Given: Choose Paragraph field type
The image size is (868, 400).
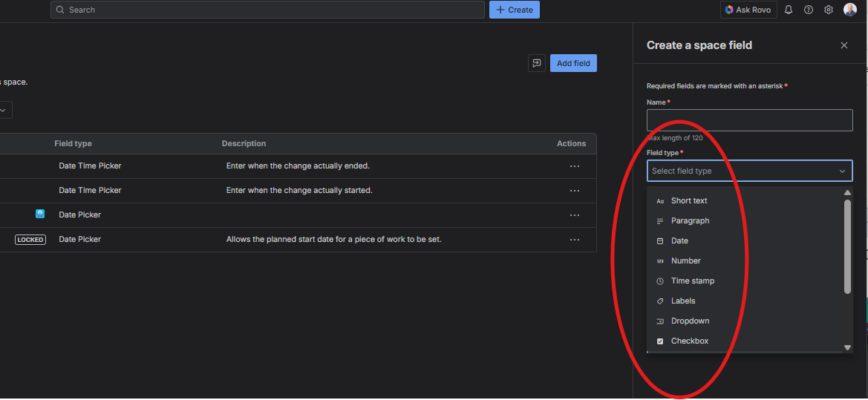Looking at the screenshot, I should 745,220.
